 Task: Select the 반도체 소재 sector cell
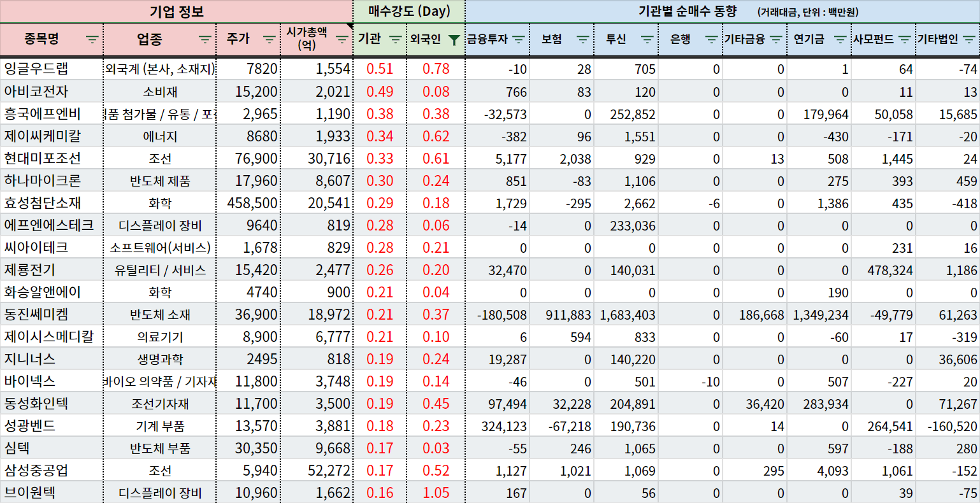(x=160, y=314)
